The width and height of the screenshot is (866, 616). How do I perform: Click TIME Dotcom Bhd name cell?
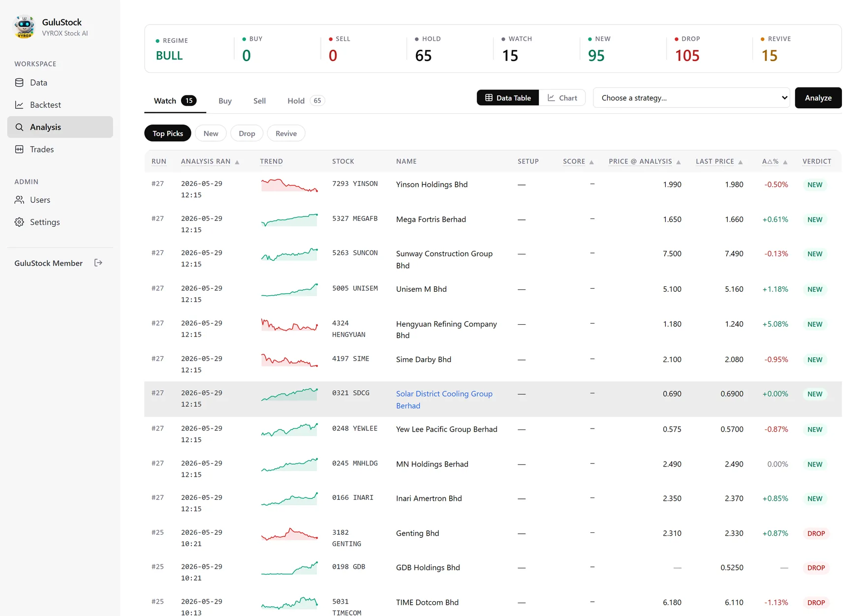point(427,602)
